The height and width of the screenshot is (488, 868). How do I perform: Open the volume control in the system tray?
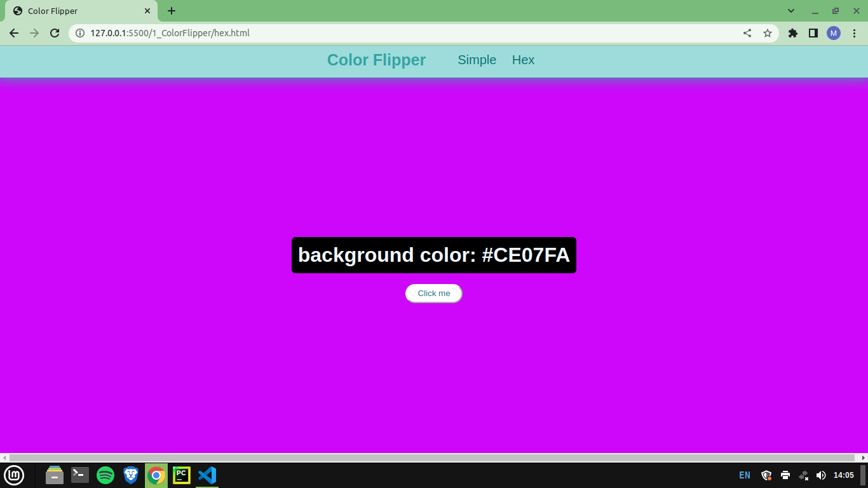[820, 475]
